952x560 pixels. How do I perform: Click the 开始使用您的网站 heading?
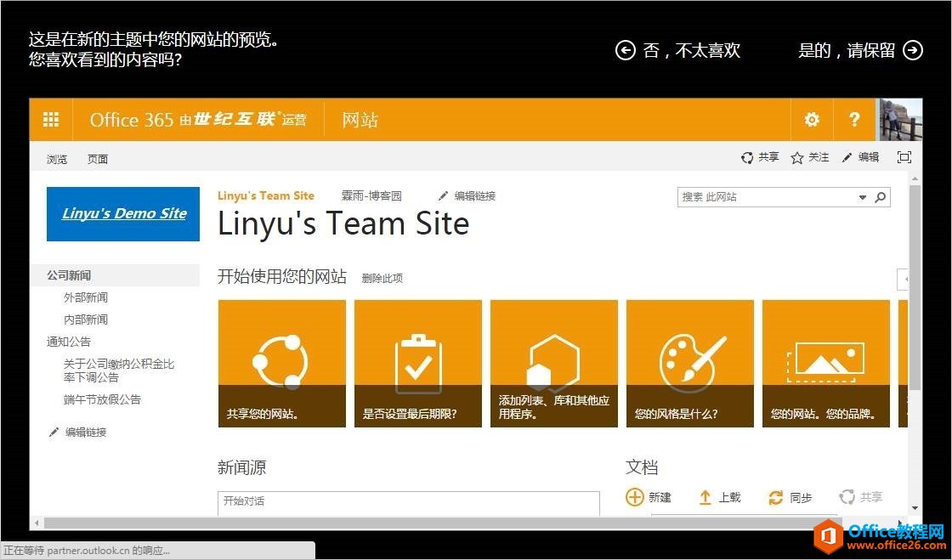click(x=282, y=277)
